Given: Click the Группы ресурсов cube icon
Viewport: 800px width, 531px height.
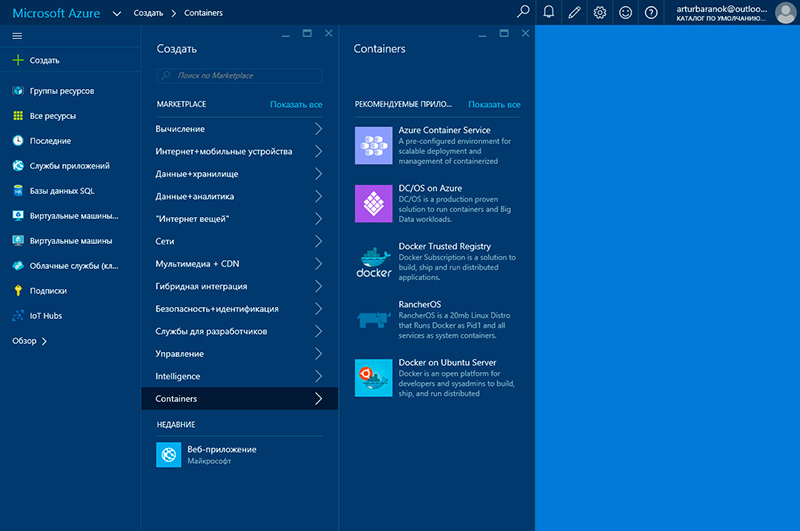Looking at the screenshot, I should [18, 91].
